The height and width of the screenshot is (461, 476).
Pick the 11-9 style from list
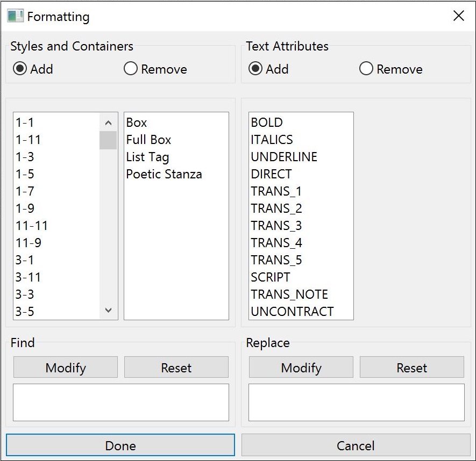(29, 243)
